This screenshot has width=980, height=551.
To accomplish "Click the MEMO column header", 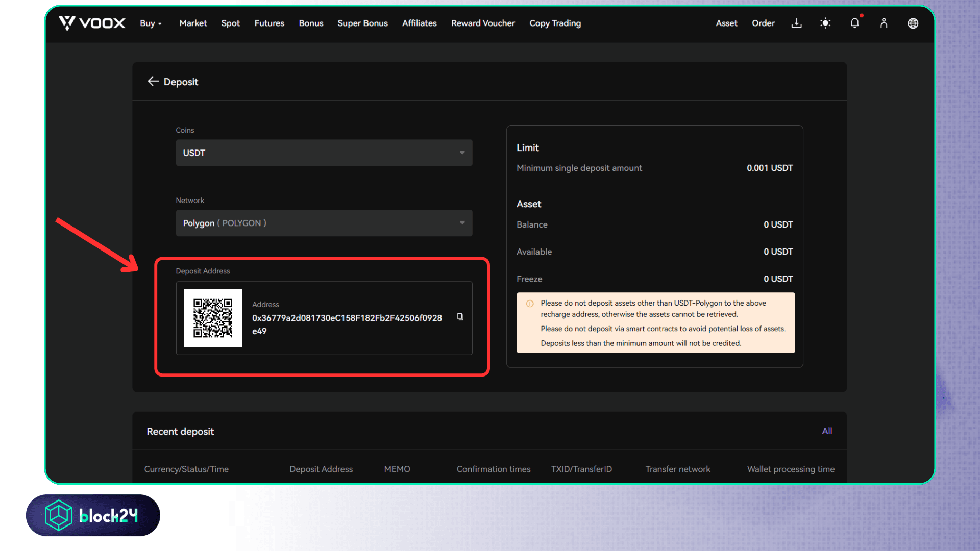I will 397,469.
